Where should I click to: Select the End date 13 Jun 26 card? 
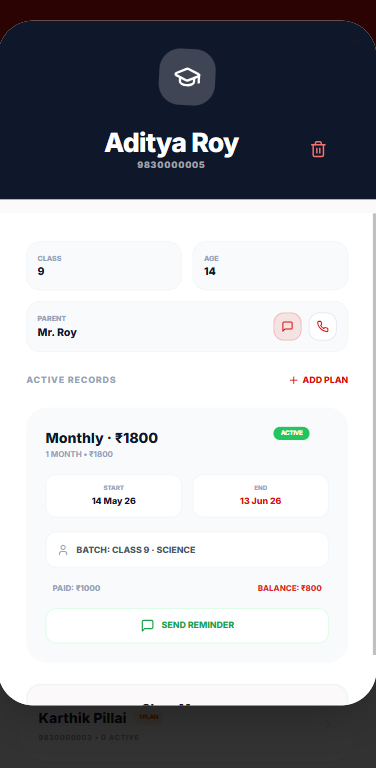tap(260, 496)
